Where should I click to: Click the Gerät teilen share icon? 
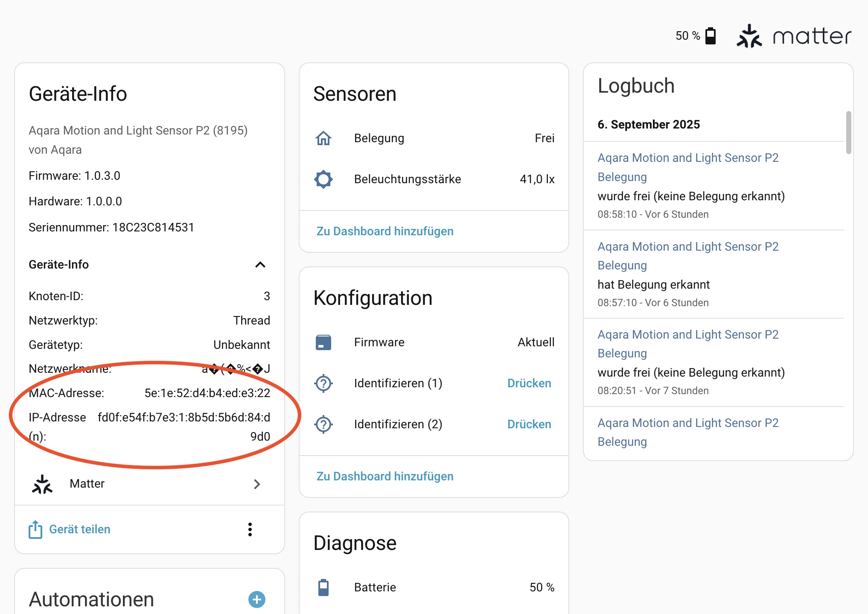[x=35, y=529]
